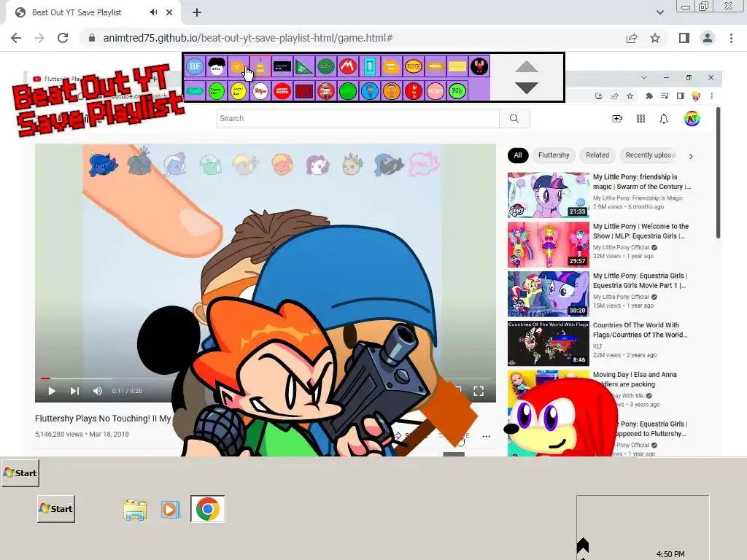The height and width of the screenshot is (560, 747).
Task: Select the pink circle character icon
Action: pyautogui.click(x=435, y=90)
